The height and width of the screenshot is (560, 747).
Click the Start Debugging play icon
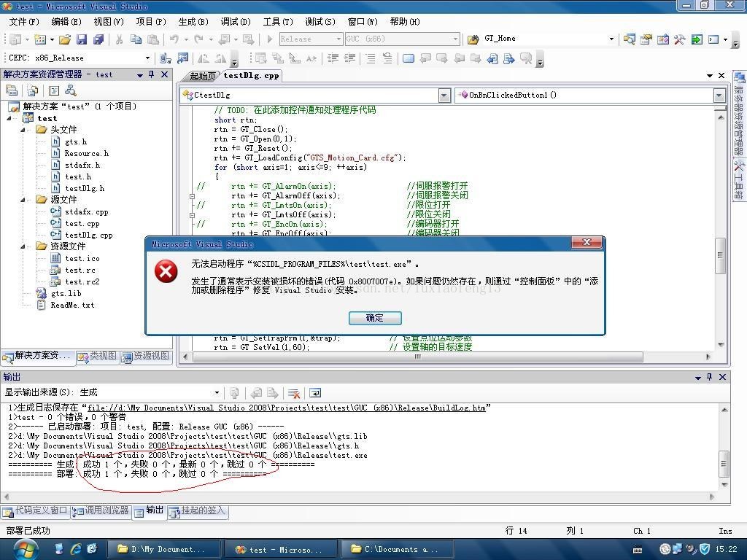point(270,39)
